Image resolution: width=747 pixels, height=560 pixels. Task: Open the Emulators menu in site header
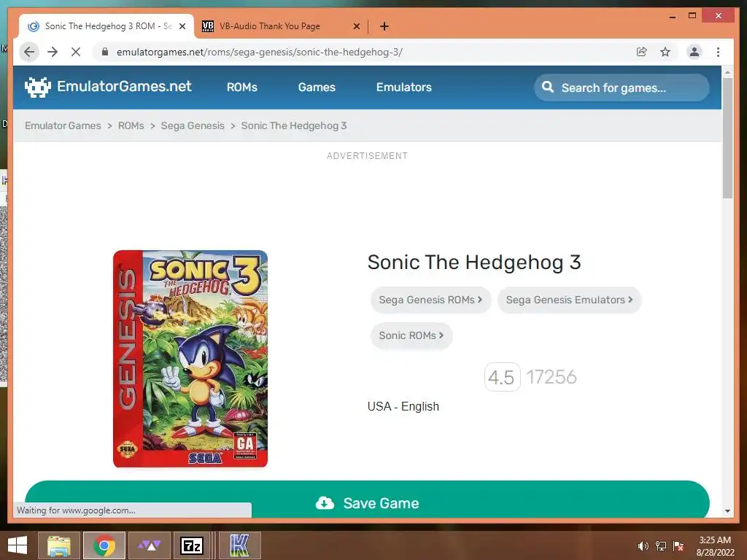[x=404, y=87]
